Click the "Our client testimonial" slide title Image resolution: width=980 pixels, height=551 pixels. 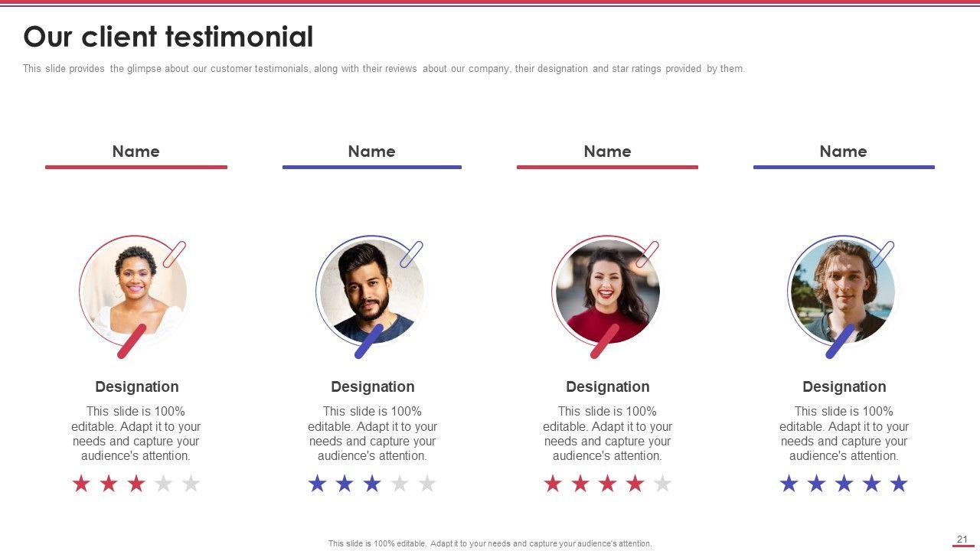point(168,37)
